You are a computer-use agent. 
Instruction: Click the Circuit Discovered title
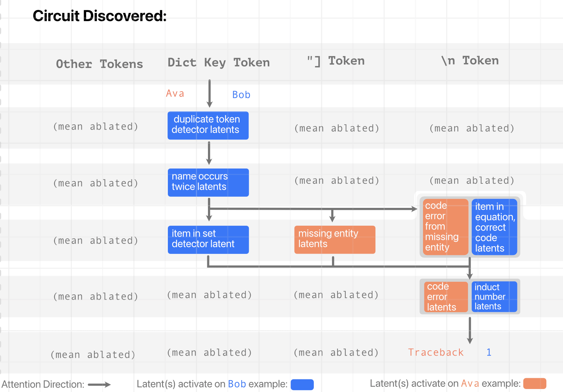[100, 16]
